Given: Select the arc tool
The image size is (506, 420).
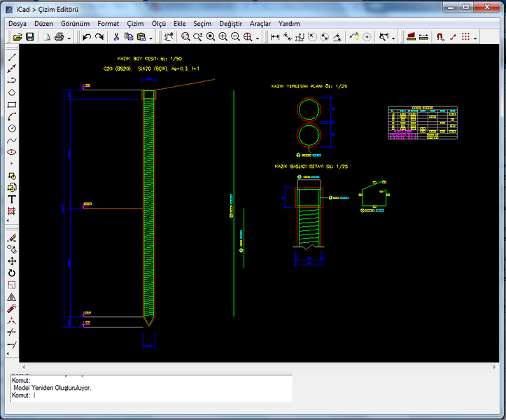Looking at the screenshot, I should click(x=12, y=116).
